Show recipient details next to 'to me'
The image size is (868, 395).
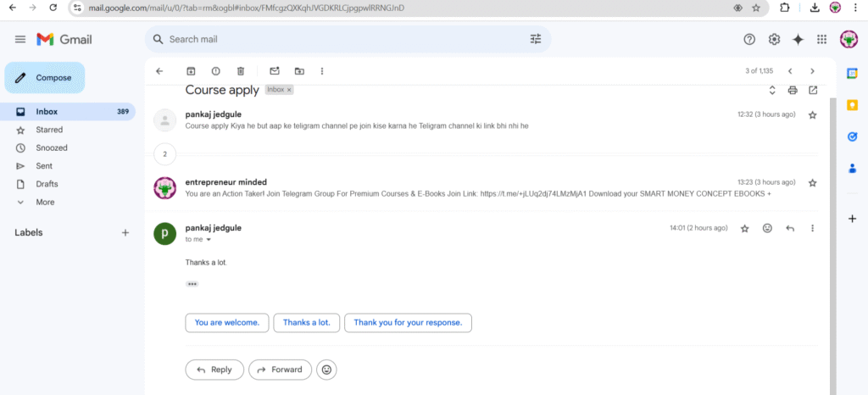209,240
